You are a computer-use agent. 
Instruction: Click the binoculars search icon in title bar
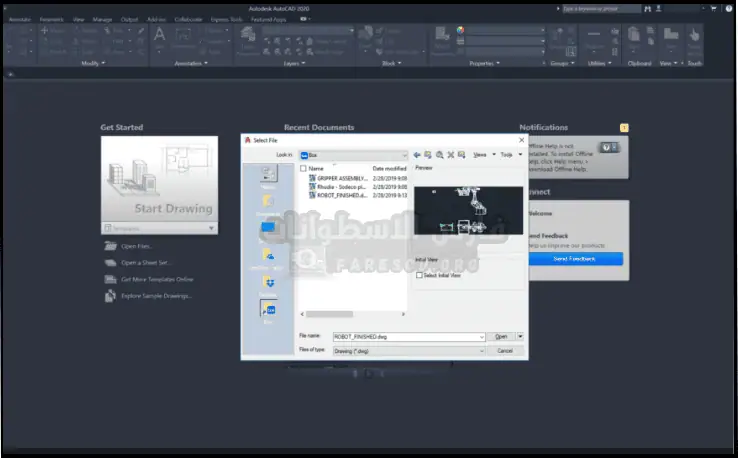(648, 8)
